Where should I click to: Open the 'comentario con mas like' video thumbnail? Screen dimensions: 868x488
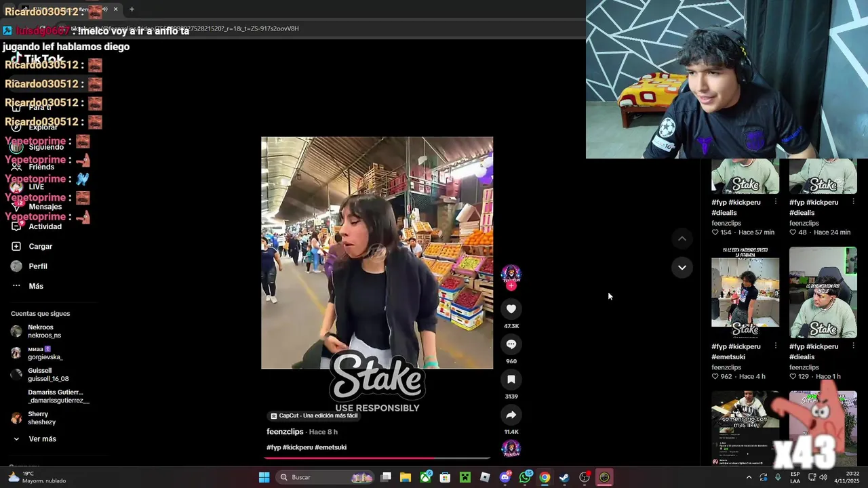[x=745, y=428]
